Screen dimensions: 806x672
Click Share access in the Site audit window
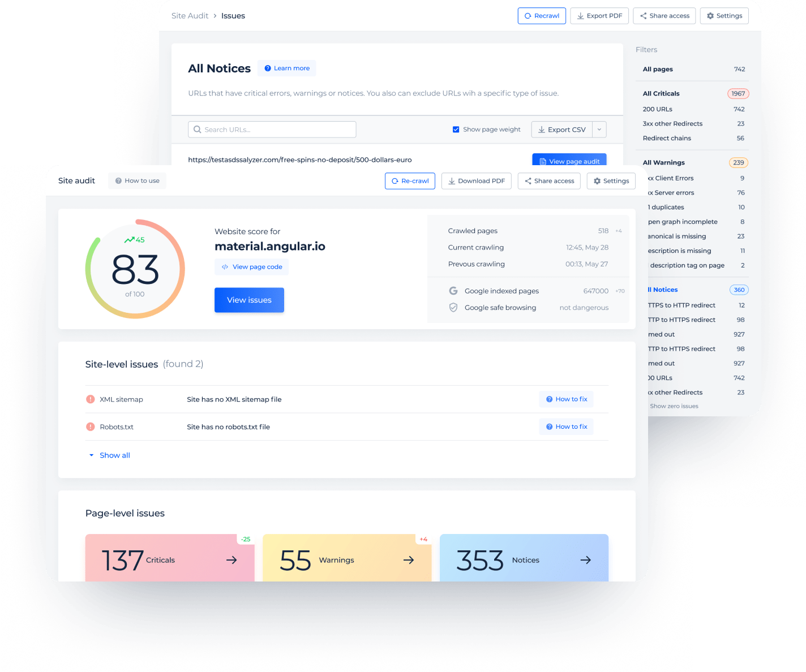[x=549, y=181]
